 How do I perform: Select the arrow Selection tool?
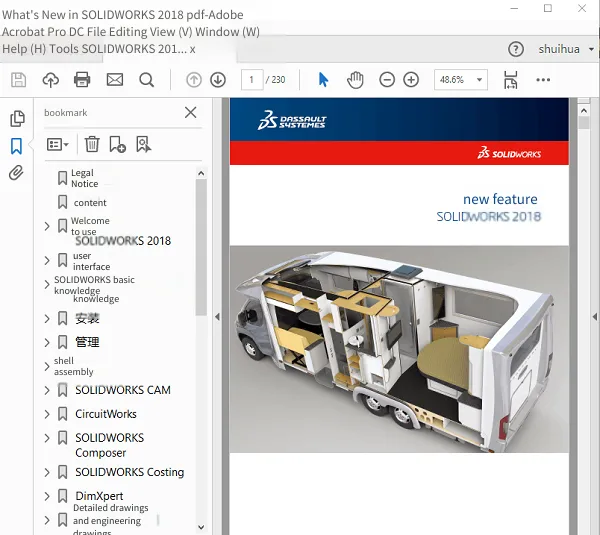(x=323, y=80)
